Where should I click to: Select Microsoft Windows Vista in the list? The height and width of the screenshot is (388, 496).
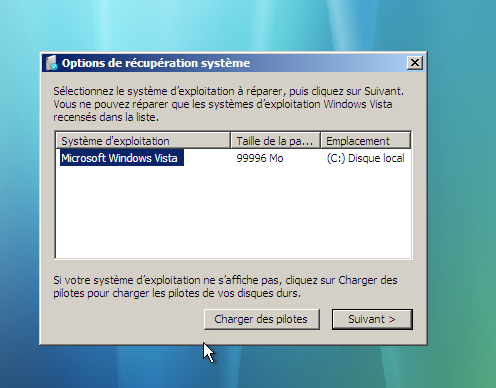pos(122,158)
